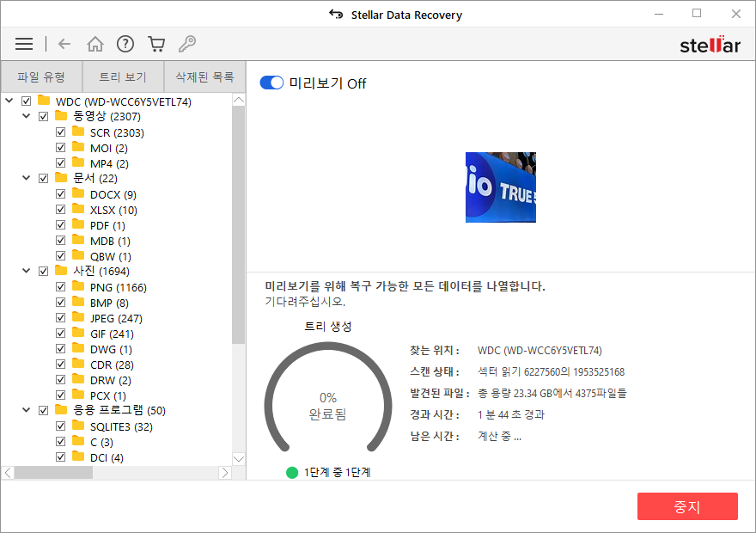Select the PDF folder icon

pyautogui.click(x=78, y=224)
